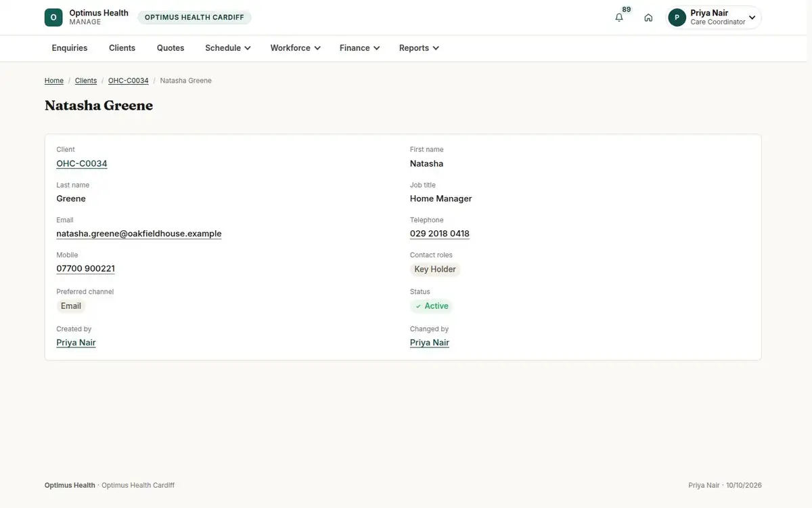Open Changed by Priya Nair link

click(430, 343)
